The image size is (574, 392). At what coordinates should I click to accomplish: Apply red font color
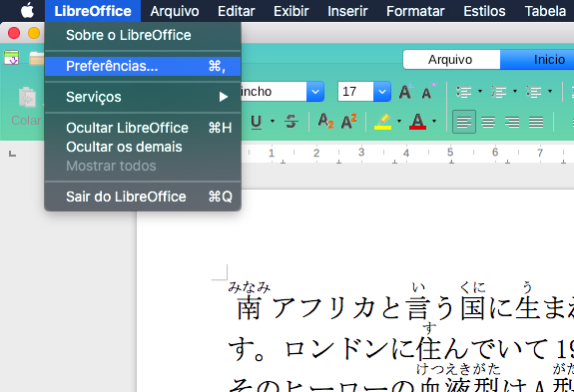coord(417,122)
